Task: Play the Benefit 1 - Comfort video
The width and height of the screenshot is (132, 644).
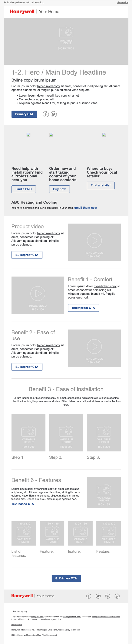Action: point(38,293)
